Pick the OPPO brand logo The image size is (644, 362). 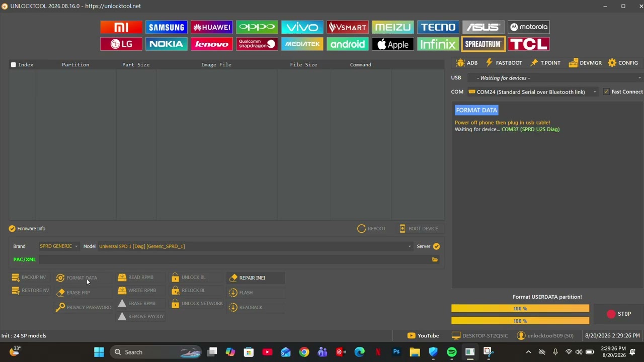click(x=257, y=27)
